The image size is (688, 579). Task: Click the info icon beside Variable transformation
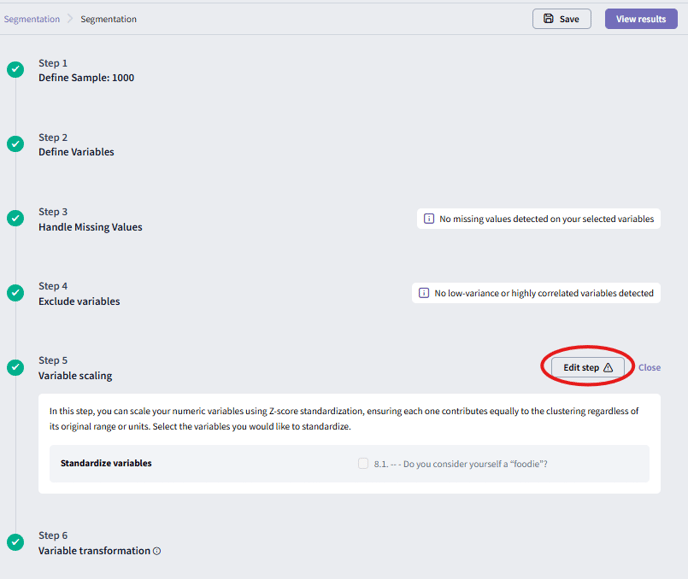(157, 551)
